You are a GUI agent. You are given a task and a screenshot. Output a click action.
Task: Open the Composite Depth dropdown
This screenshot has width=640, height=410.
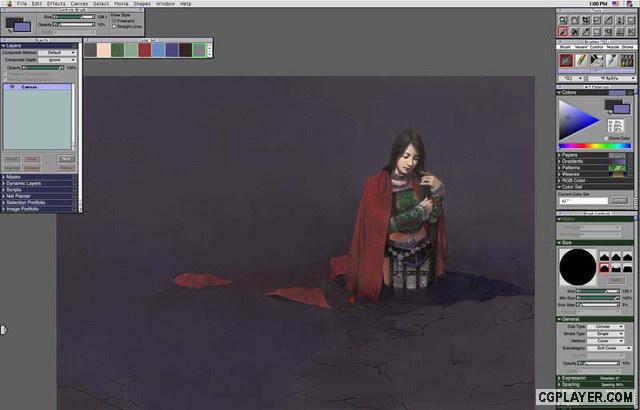(x=57, y=60)
